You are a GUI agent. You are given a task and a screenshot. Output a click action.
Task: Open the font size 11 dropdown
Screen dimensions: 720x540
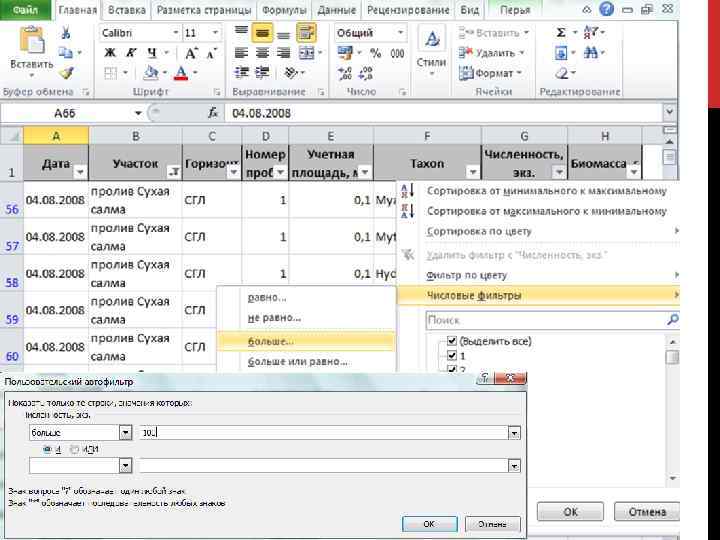[x=215, y=33]
